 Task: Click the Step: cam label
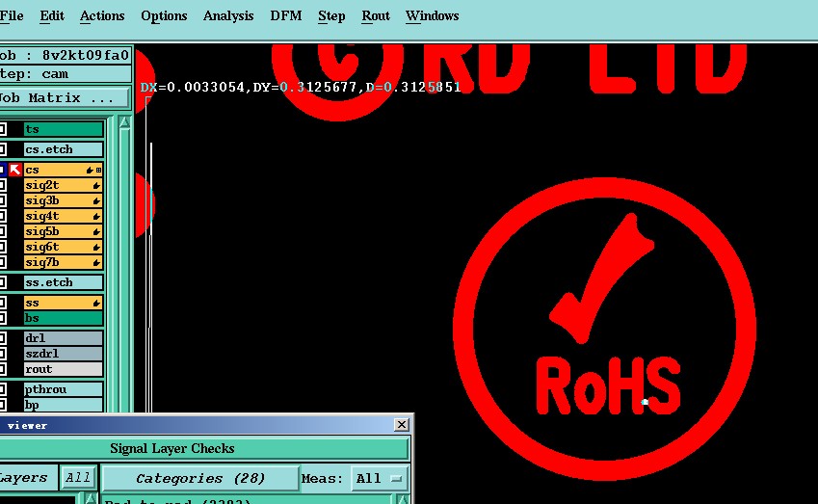[x=66, y=74]
